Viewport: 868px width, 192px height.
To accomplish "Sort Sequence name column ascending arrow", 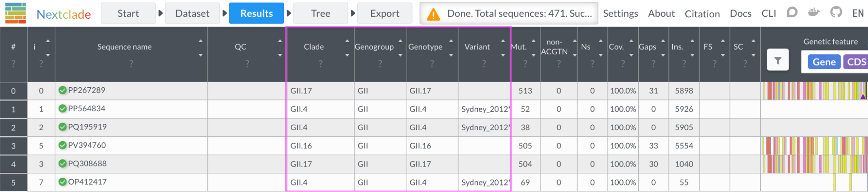I will click(x=201, y=41).
